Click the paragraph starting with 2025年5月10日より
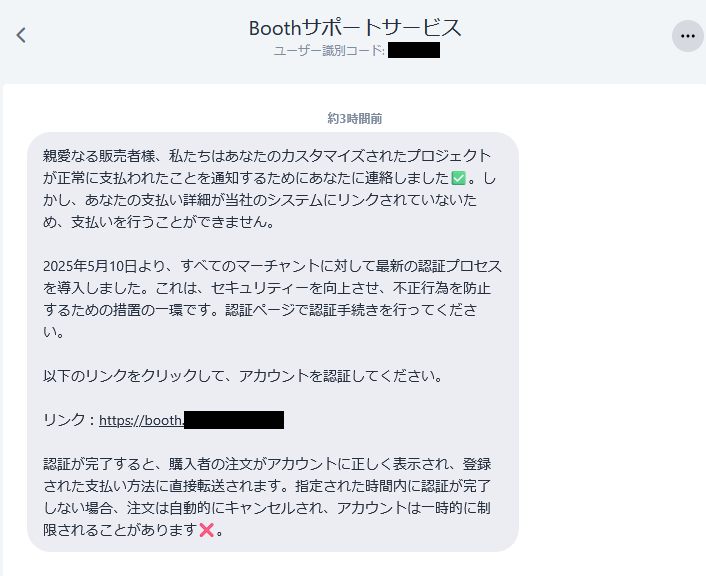This screenshot has height=576, width=706. (272, 299)
